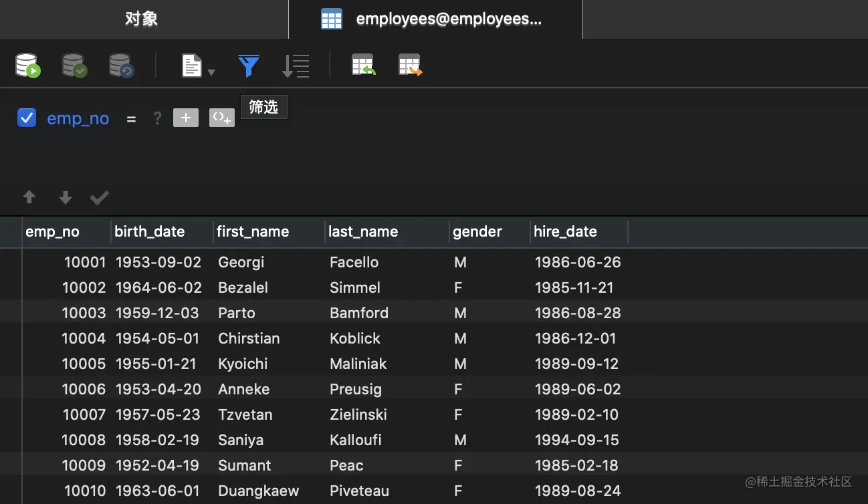
Task: Apply the filter with the checkmark icon
Action: point(100,197)
